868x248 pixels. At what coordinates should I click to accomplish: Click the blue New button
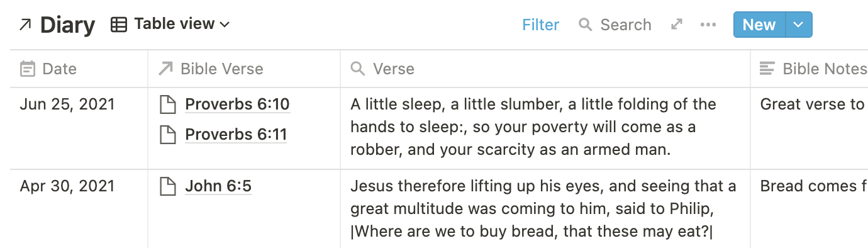click(x=759, y=25)
